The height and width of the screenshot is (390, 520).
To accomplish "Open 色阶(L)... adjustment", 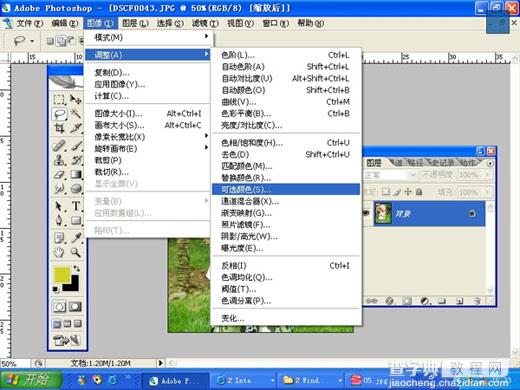I will click(286, 55).
